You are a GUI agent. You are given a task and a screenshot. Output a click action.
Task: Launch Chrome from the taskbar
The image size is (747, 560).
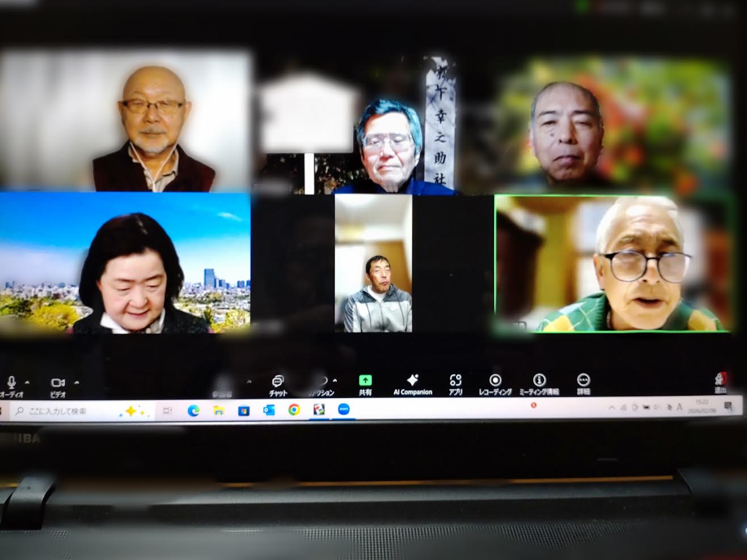pos(294,409)
